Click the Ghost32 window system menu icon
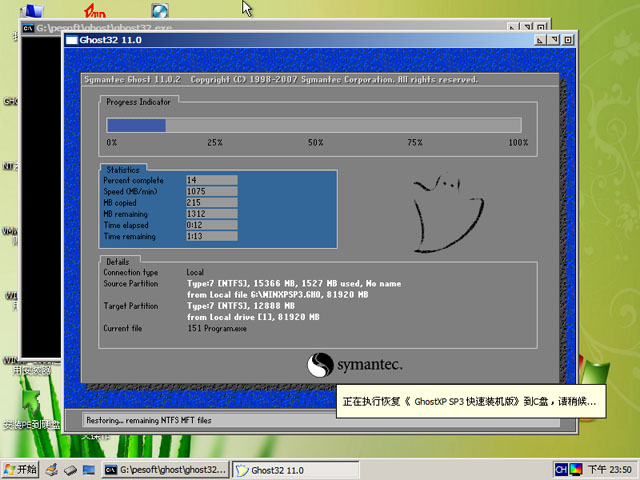Viewport: 640px width, 480px height. pos(72,40)
